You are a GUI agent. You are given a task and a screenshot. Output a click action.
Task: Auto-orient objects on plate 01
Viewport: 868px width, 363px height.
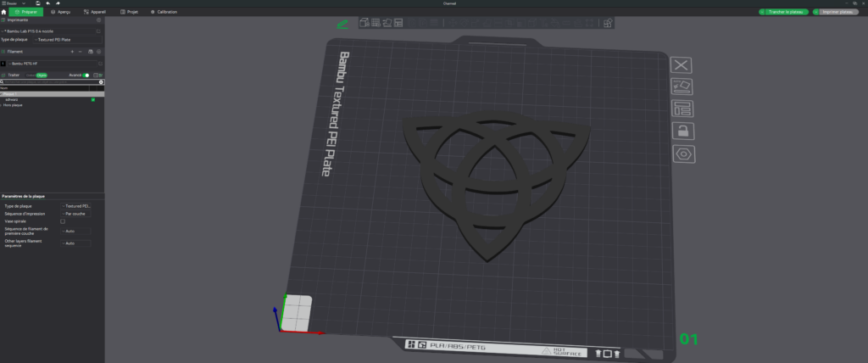point(682,87)
